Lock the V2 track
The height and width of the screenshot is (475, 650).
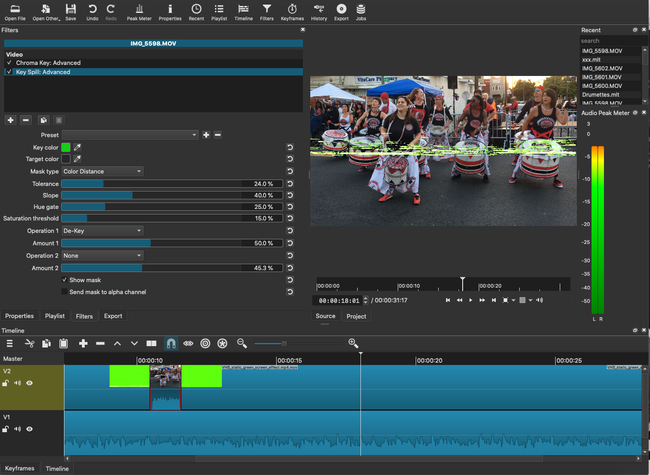click(6, 383)
